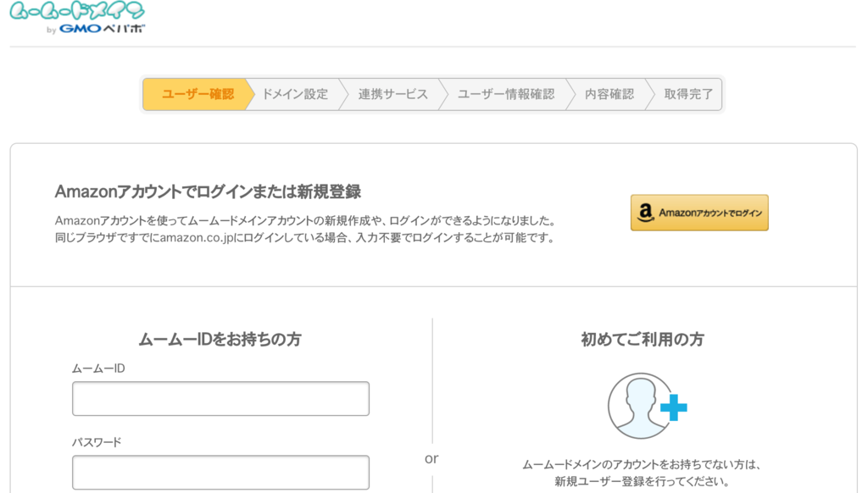
Task: Click the new user avatar plus icon
Action: point(647,406)
